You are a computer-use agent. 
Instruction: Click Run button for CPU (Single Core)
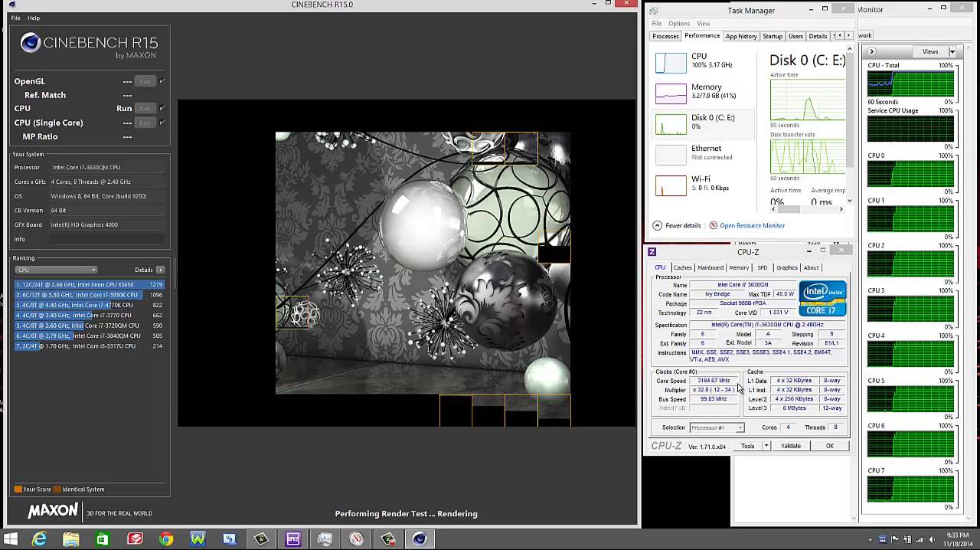145,123
